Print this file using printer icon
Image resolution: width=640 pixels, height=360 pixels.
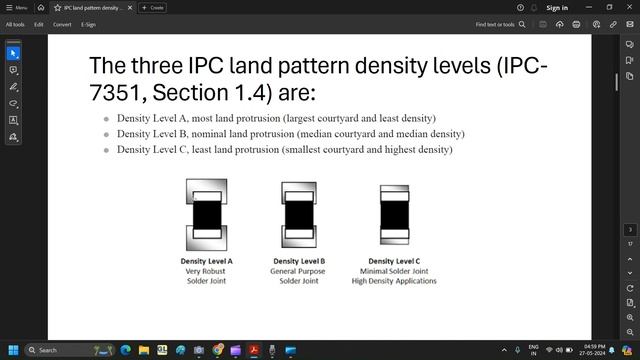576,24
